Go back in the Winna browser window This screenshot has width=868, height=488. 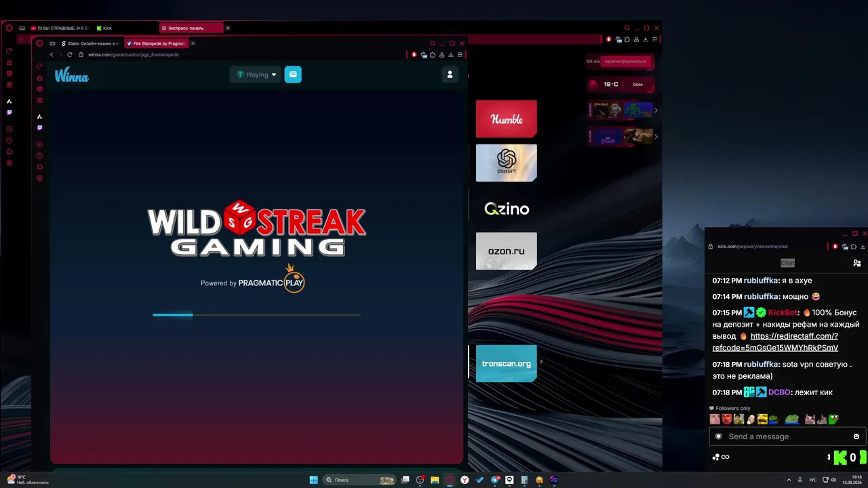pyautogui.click(x=52, y=55)
